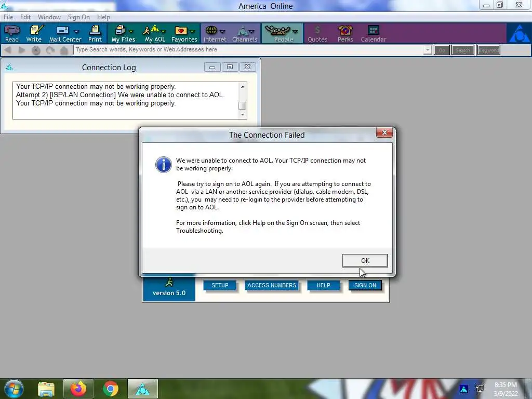Viewport: 532px width, 399px height.
Task: Expand the Mail Center dropdown arrow
Action: [76, 32]
